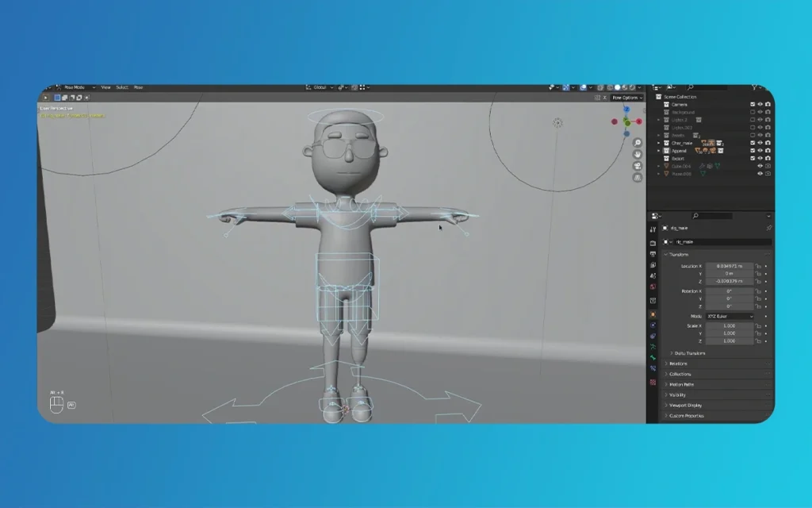The image size is (812, 508).
Task: Expand the Char_male collection tree
Action: click(658, 143)
